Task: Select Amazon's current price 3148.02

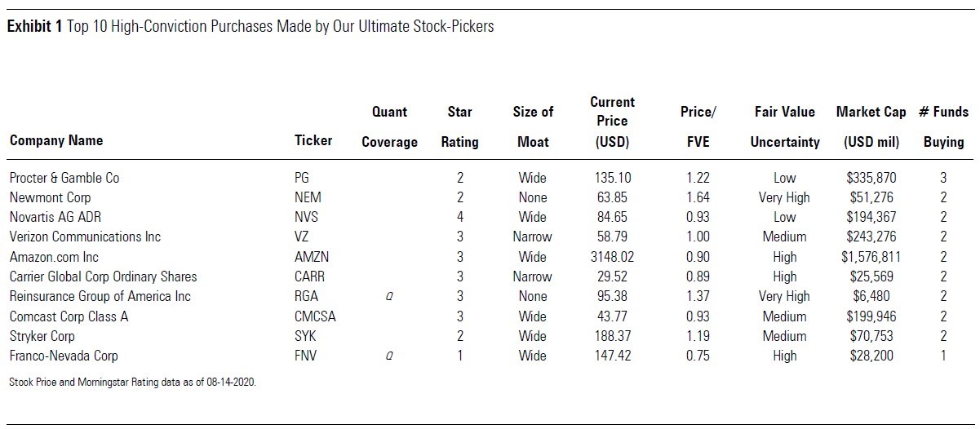Action: point(612,257)
